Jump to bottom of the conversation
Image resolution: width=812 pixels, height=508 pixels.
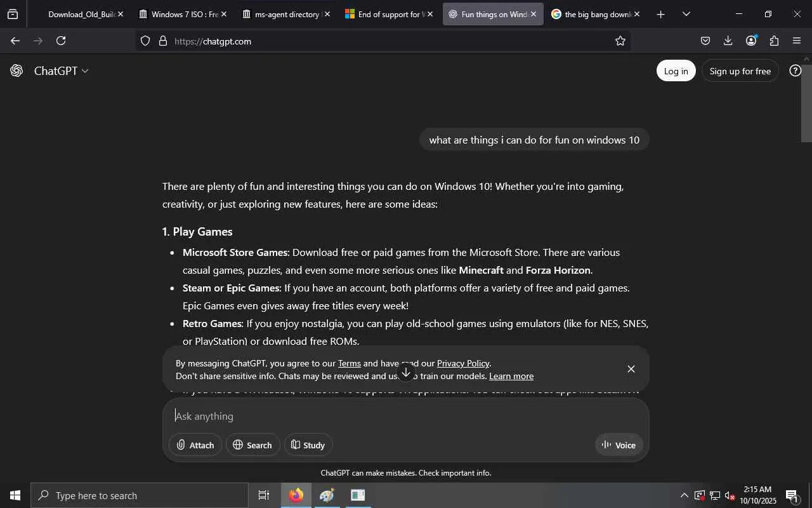click(x=406, y=372)
